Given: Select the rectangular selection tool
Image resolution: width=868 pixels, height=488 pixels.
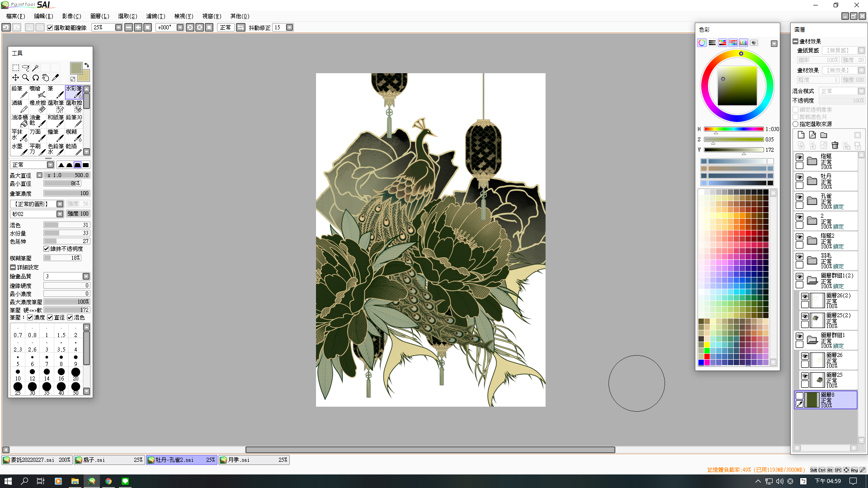Looking at the screenshot, I should [15, 68].
